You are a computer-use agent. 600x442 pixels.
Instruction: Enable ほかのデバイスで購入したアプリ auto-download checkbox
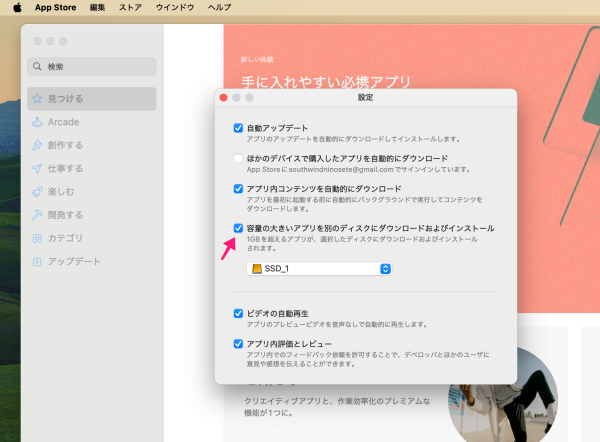click(238, 158)
